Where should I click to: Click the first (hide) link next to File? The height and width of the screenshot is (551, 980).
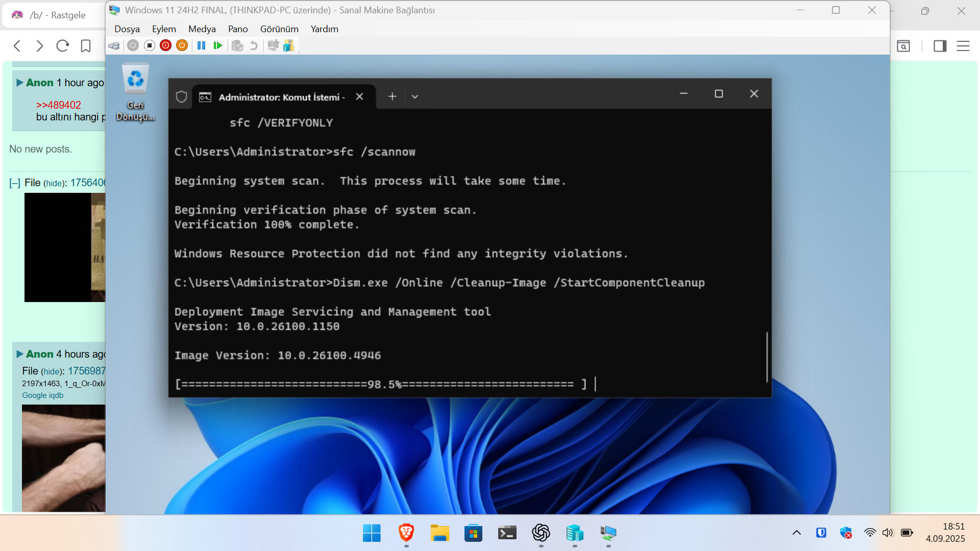[x=53, y=183]
